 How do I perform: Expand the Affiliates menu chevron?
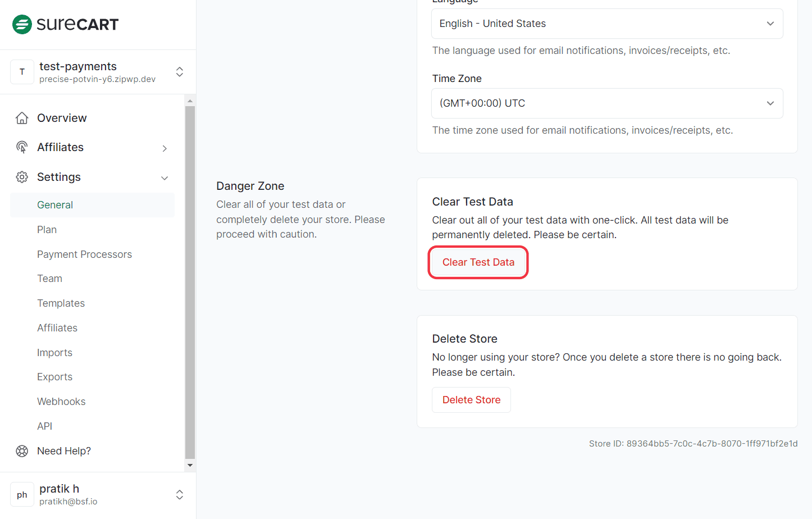point(165,148)
